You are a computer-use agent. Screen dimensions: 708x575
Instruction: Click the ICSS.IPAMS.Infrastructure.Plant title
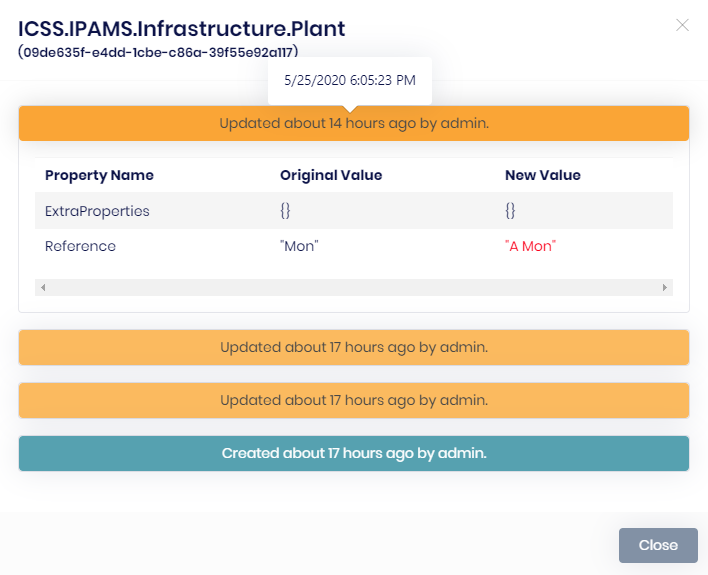[x=182, y=28]
